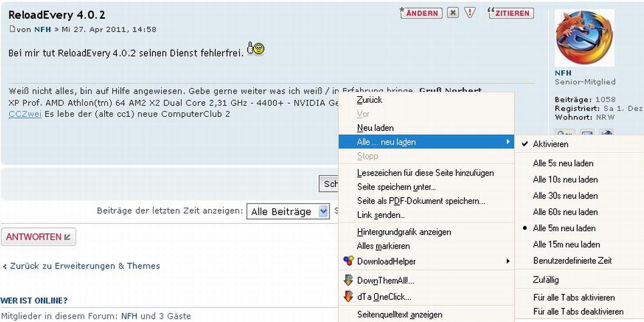Click the thumbs-up smiley emoticon

click(x=255, y=49)
